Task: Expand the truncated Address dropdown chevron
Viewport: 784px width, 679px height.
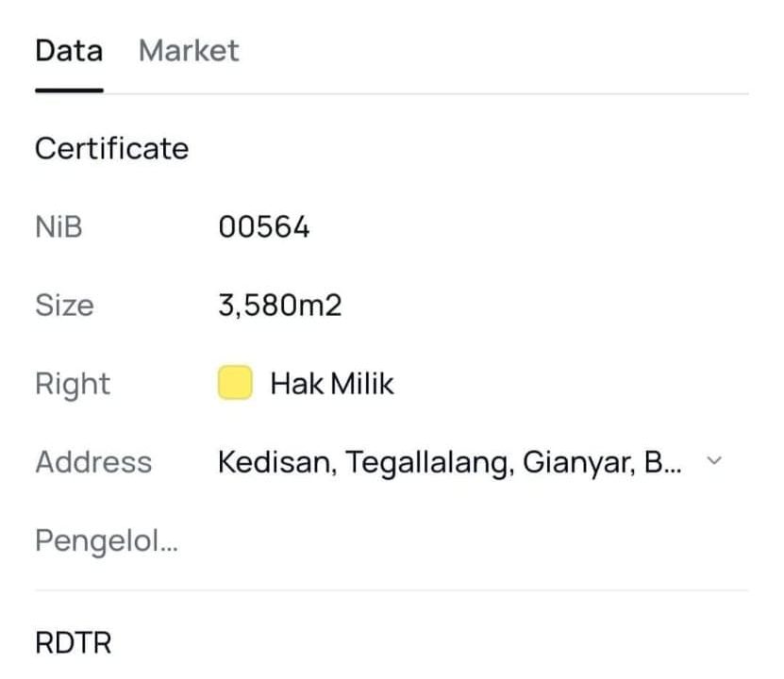Action: 714,461
